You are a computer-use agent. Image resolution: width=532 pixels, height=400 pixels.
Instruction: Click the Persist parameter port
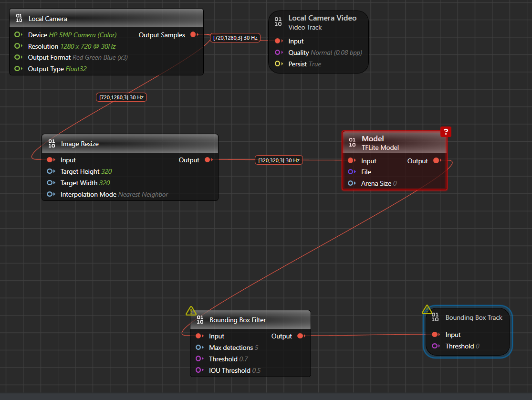click(278, 64)
